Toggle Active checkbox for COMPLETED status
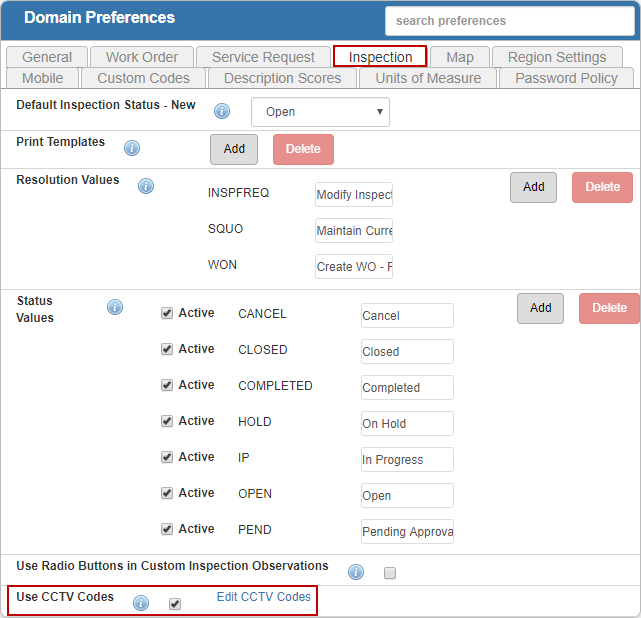 [167, 385]
